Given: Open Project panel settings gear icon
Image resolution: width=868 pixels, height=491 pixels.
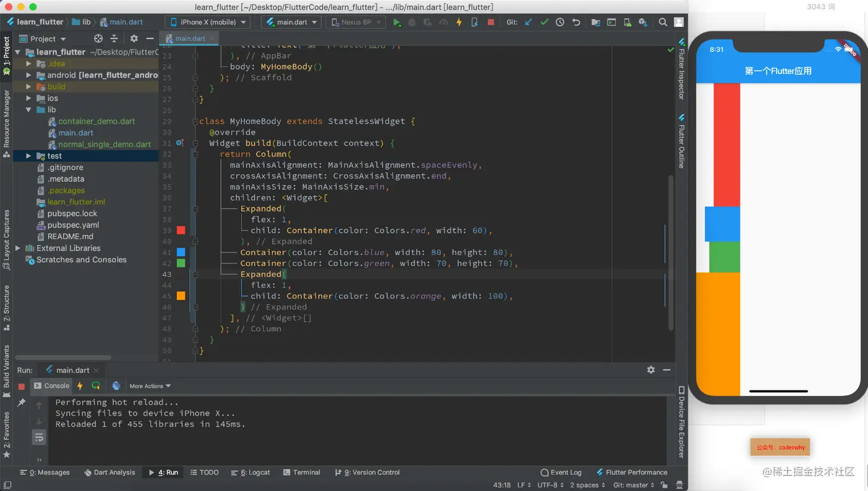Looking at the screenshot, I should tap(134, 38).
